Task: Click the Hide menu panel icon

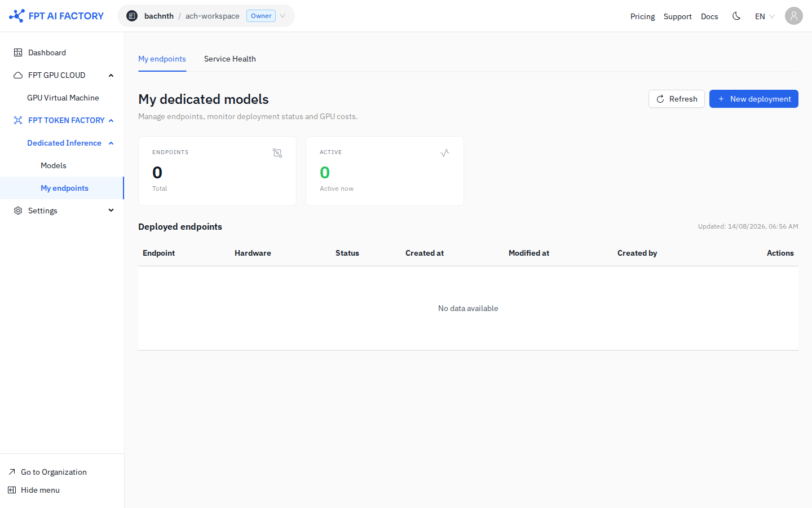Action: (x=12, y=490)
